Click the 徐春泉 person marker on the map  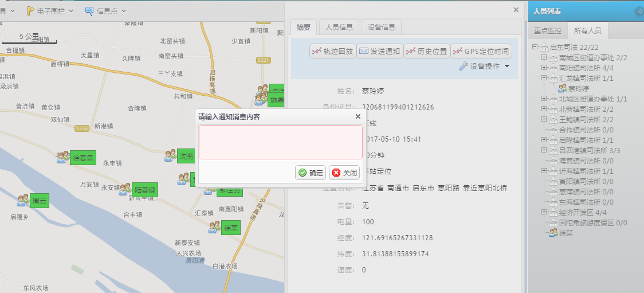(63, 158)
